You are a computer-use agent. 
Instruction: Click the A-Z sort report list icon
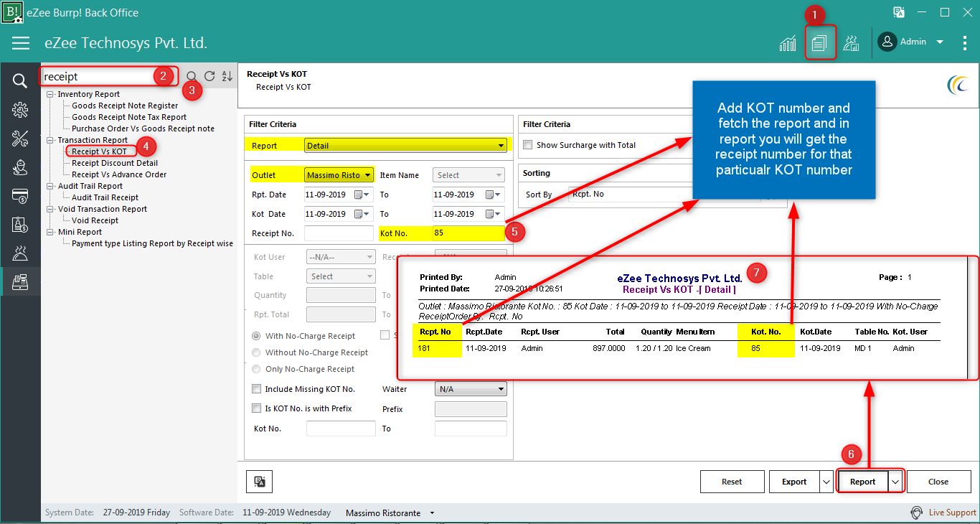[x=227, y=76]
